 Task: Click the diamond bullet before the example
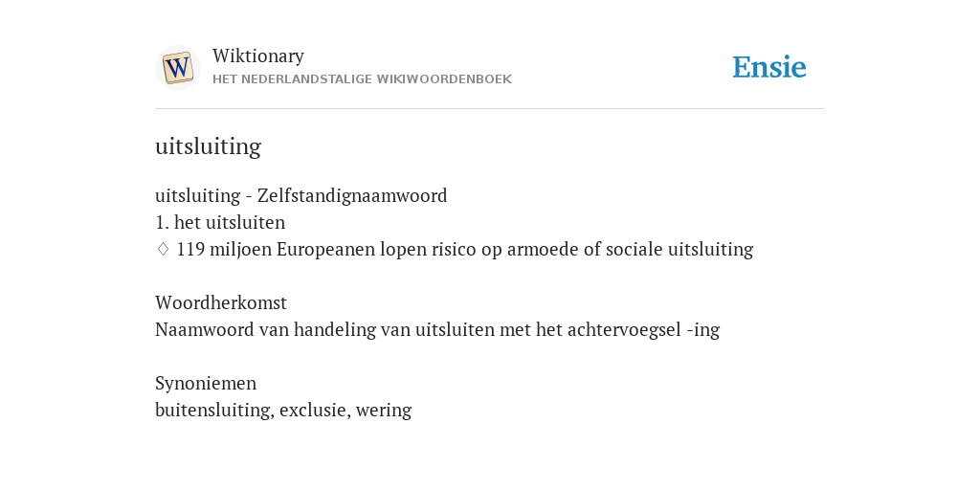pyautogui.click(x=163, y=250)
